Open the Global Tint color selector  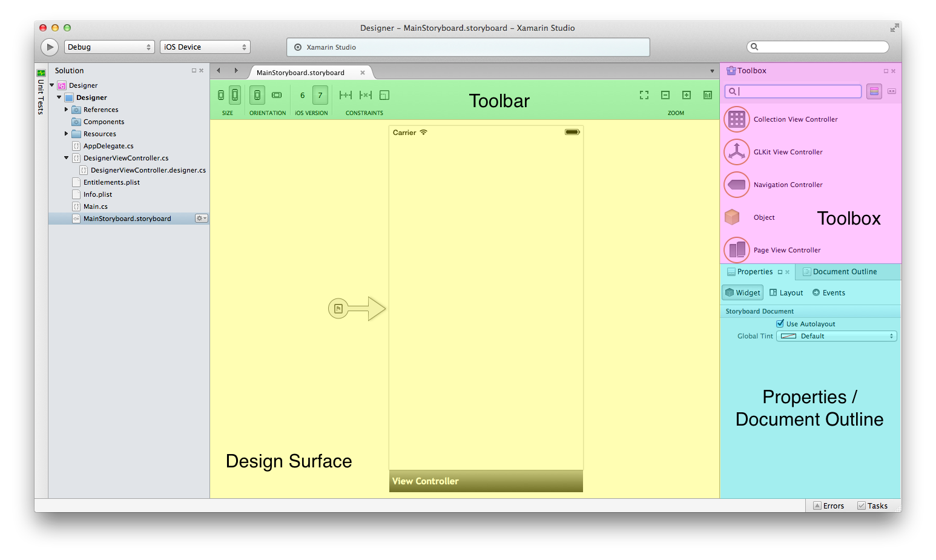coord(836,337)
